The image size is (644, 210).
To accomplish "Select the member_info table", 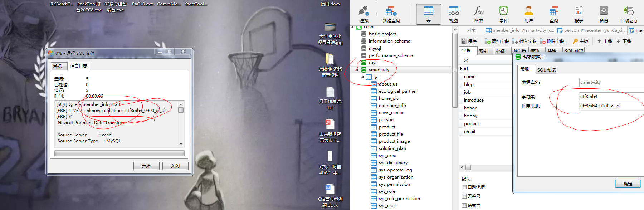I will pyautogui.click(x=392, y=106).
